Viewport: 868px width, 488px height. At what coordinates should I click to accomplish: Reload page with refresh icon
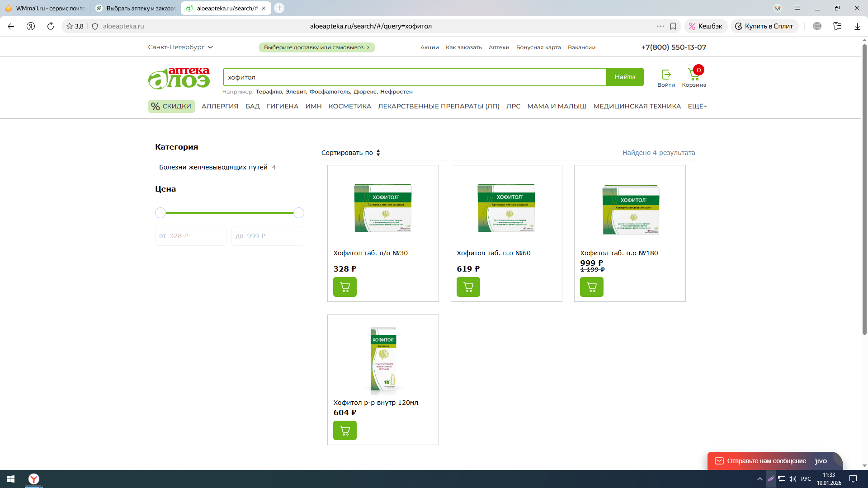point(51,26)
